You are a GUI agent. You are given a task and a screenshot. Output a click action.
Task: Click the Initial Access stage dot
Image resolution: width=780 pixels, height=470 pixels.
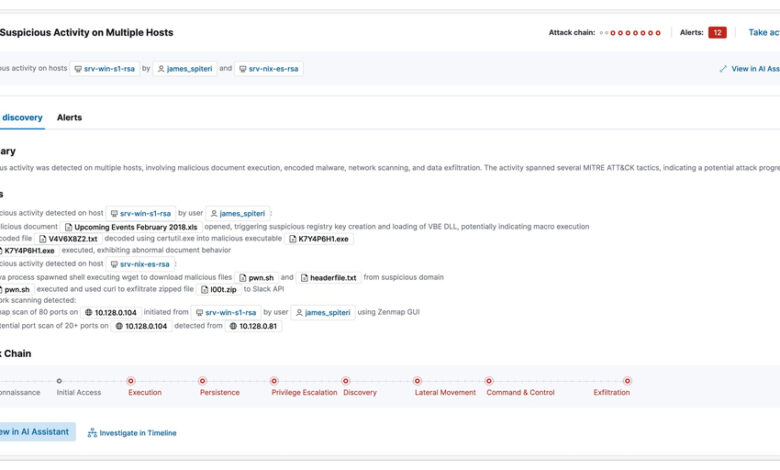[x=59, y=380]
